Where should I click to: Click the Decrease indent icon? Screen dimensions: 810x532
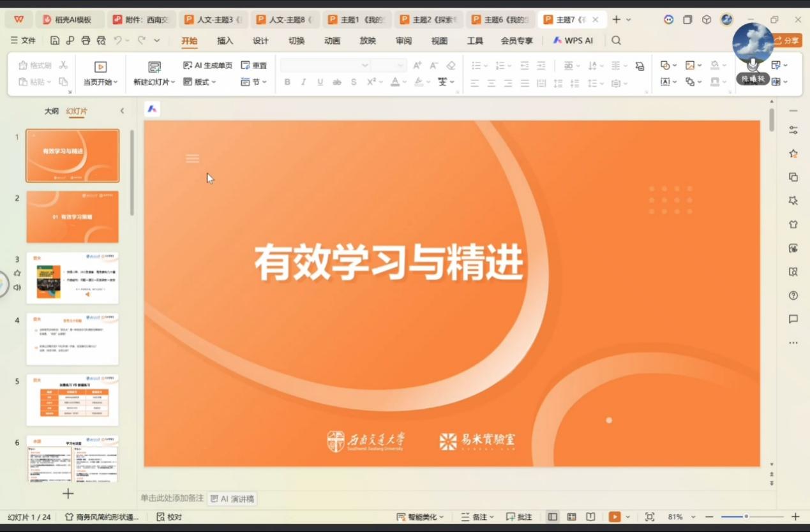tap(525, 65)
